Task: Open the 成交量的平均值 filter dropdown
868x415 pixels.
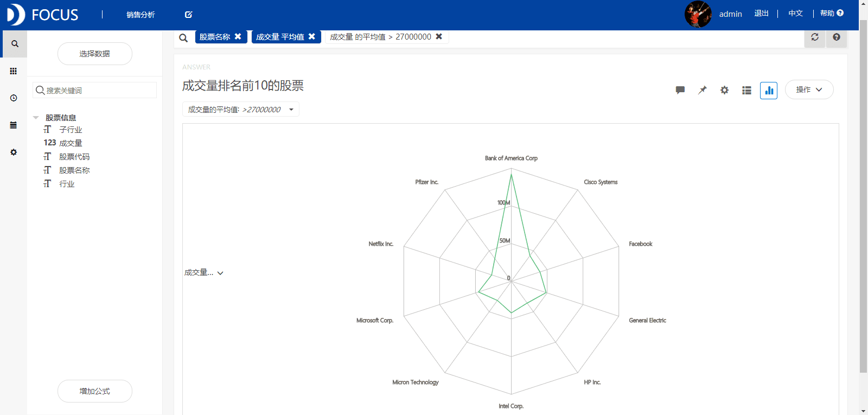Action: pyautogui.click(x=240, y=109)
